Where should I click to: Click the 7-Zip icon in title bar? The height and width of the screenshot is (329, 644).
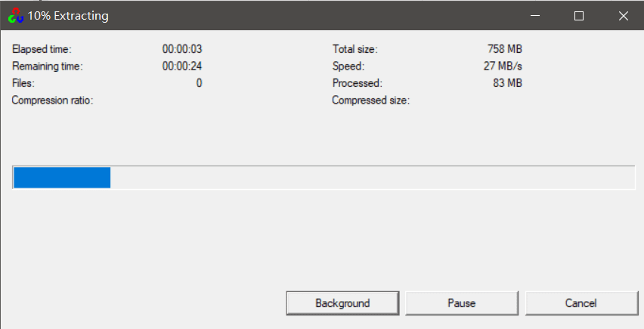click(x=16, y=16)
